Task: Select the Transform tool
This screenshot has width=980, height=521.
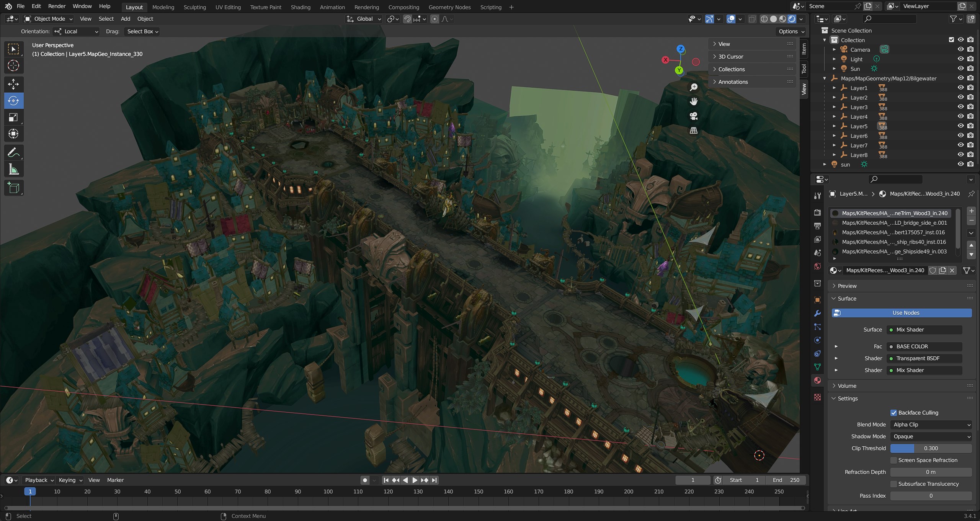Action: coord(13,134)
